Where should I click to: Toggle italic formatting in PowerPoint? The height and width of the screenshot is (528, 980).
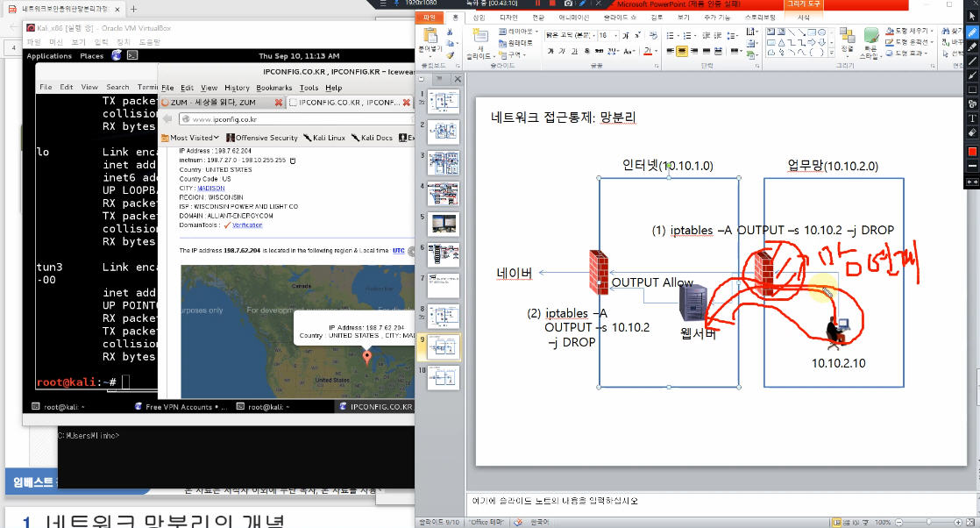pyautogui.click(x=563, y=51)
